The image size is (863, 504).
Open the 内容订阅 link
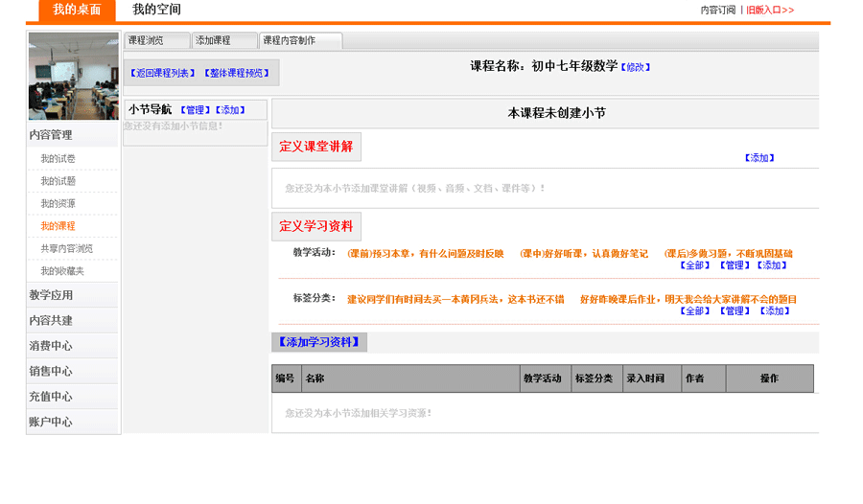718,11
